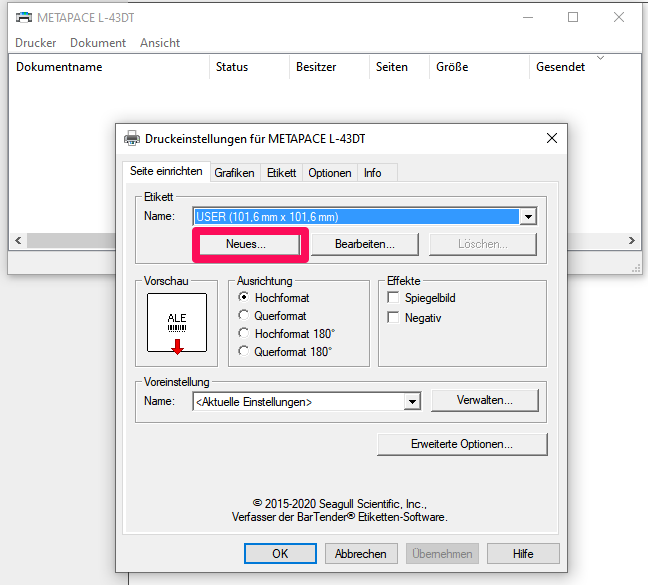The image size is (648, 585).
Task: Click the Verwalten... button
Action: point(485,400)
